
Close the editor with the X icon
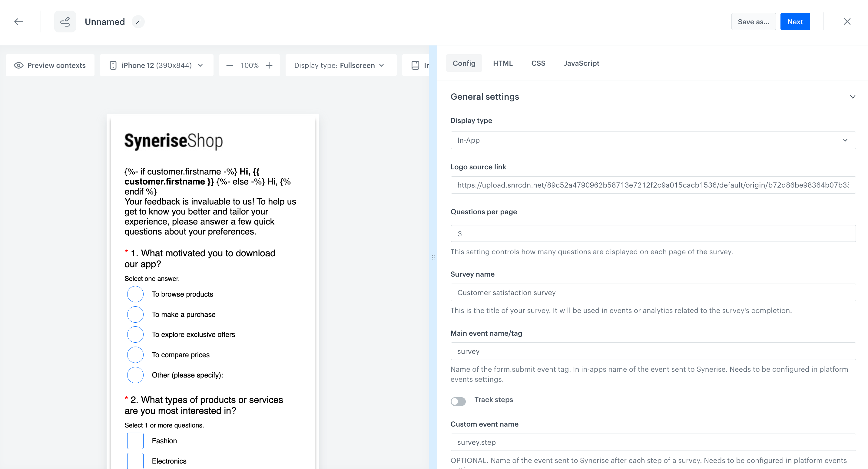pyautogui.click(x=847, y=22)
